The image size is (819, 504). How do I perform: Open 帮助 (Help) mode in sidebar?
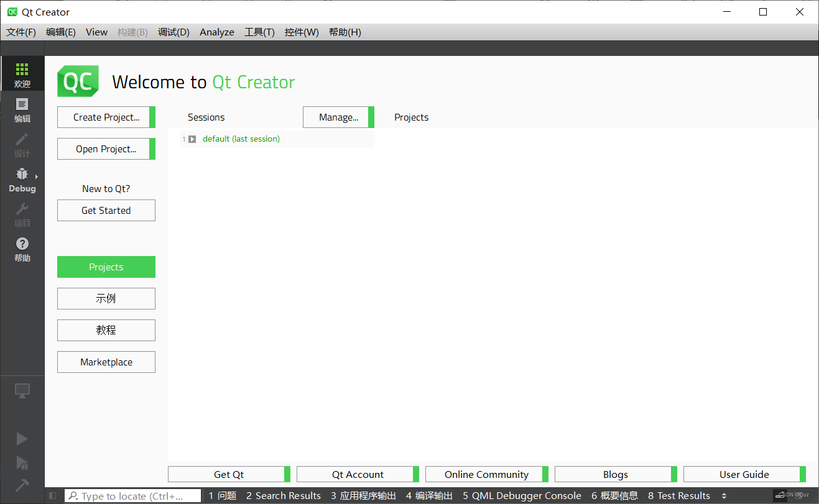click(22, 249)
